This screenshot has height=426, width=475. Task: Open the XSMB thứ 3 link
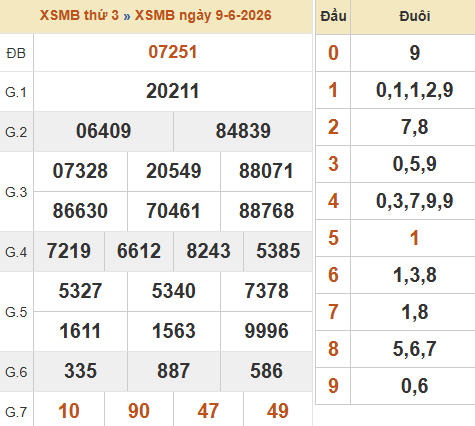pos(79,15)
